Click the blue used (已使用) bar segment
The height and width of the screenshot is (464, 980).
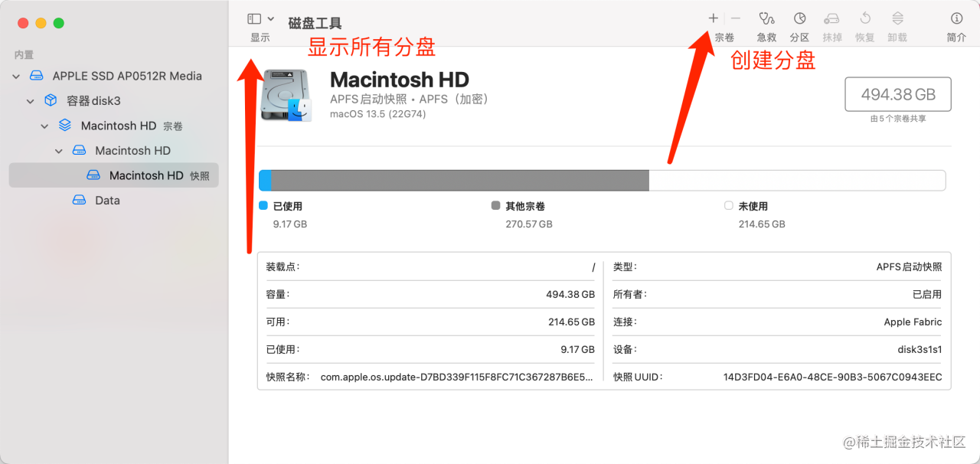[x=265, y=181]
